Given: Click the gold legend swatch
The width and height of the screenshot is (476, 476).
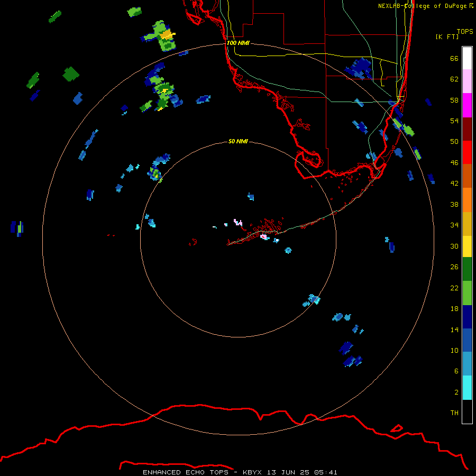Looking at the screenshot, I should click(467, 224).
